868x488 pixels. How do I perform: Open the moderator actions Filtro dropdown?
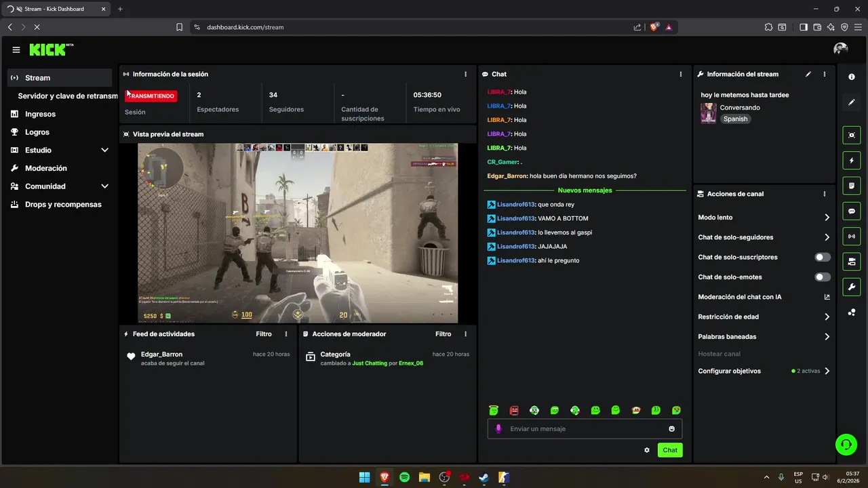coord(443,334)
